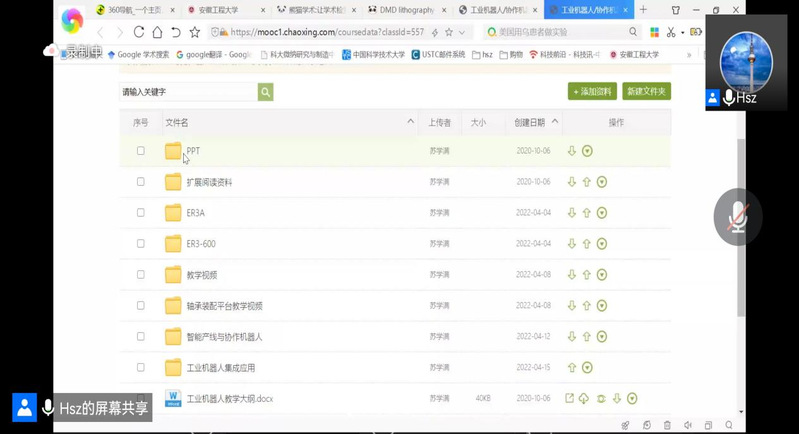Move the ER3A folder up
The image size is (799, 434).
click(587, 213)
